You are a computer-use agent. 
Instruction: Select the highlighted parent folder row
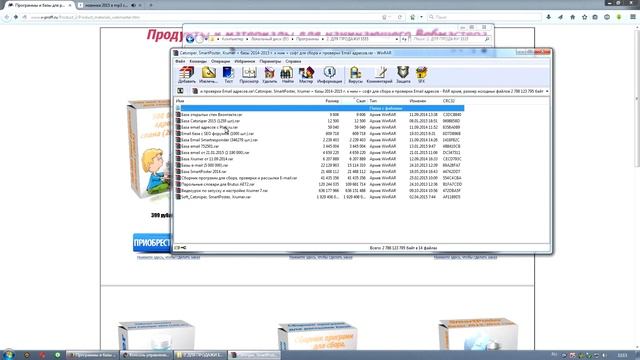319,108
